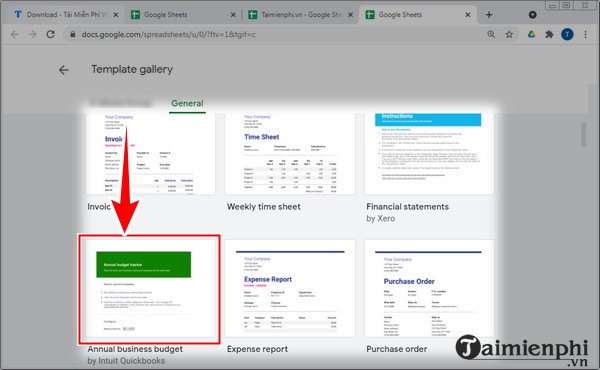
Task: Open the Invoice template thumbnail
Action: pos(151,153)
